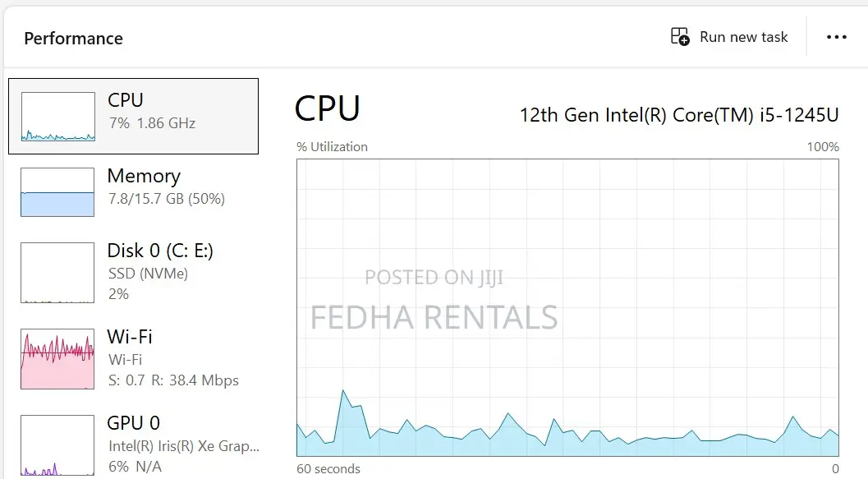The height and width of the screenshot is (479, 868).
Task: Click the Run new task icon
Action: [680, 36]
